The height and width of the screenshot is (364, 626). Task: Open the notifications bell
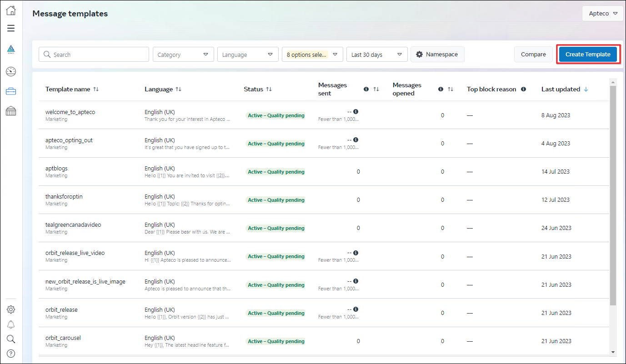[x=11, y=324]
